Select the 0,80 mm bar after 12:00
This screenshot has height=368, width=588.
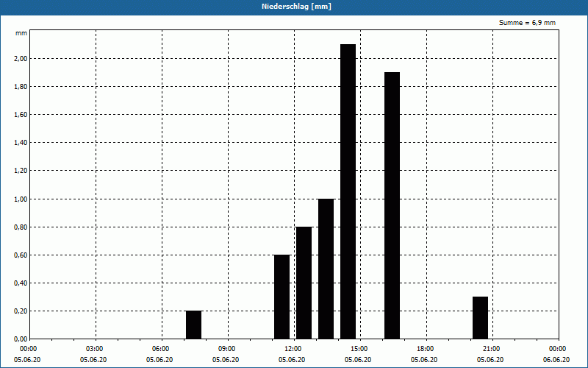304,283
